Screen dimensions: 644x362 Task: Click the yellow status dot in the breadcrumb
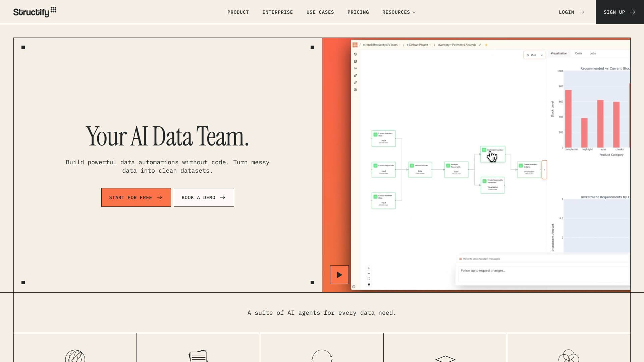486,45
